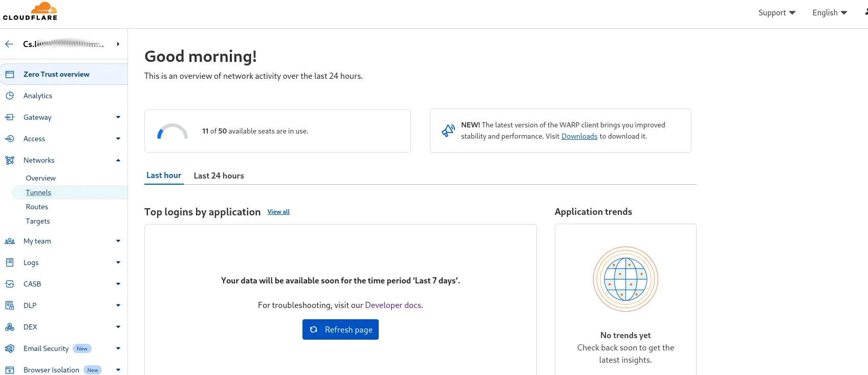Click the Email Security envelope icon

point(10,348)
